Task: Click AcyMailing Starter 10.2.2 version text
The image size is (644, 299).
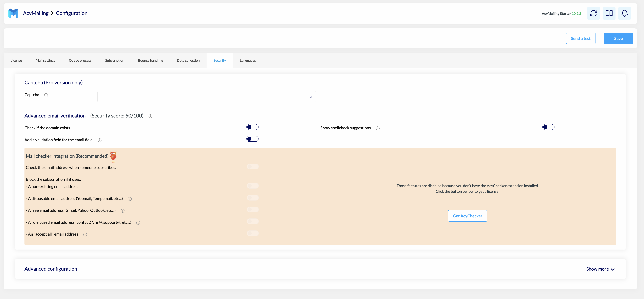Action: [x=561, y=14]
